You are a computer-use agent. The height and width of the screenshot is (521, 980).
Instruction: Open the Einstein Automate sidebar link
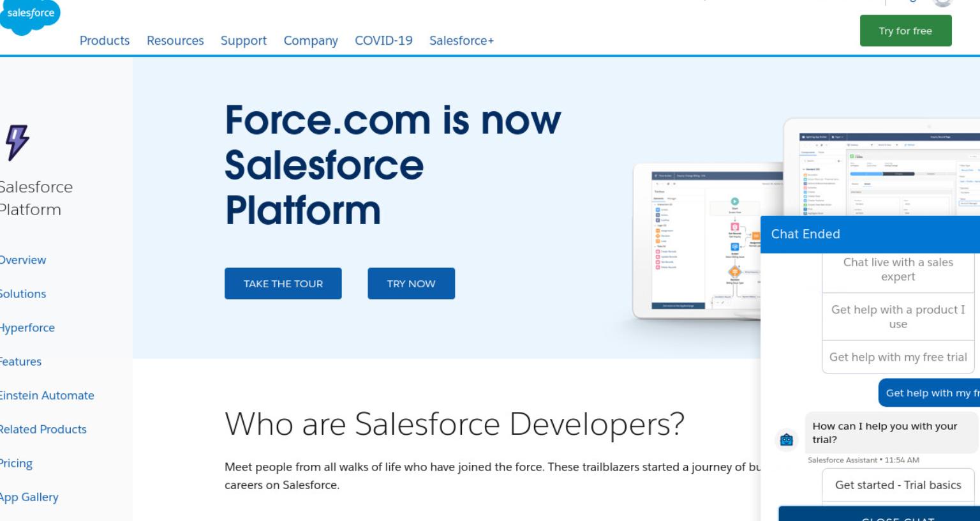click(47, 395)
